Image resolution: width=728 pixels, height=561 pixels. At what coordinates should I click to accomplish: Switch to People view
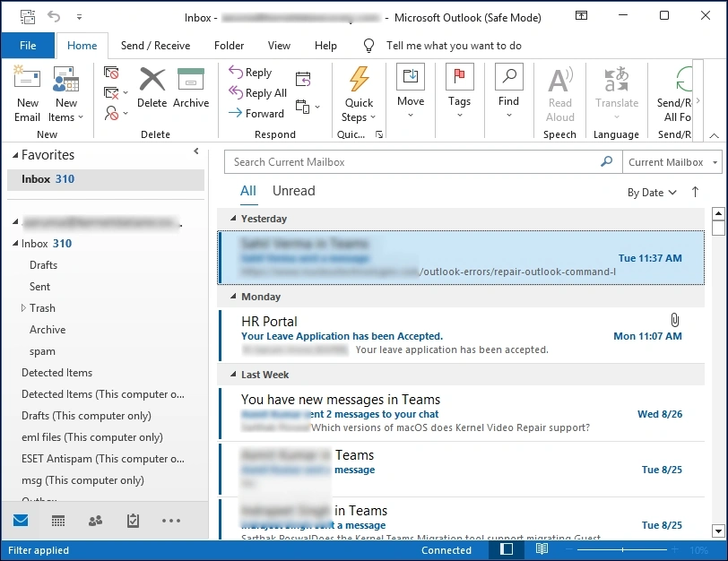coord(95,521)
